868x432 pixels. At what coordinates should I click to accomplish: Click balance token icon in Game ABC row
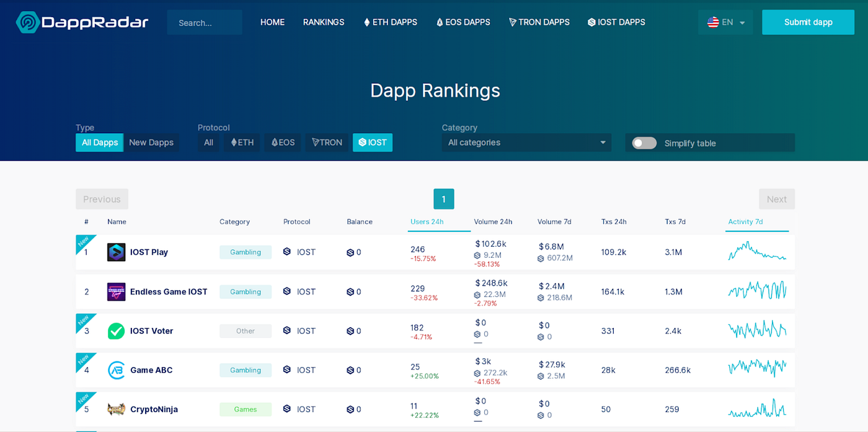click(x=350, y=370)
